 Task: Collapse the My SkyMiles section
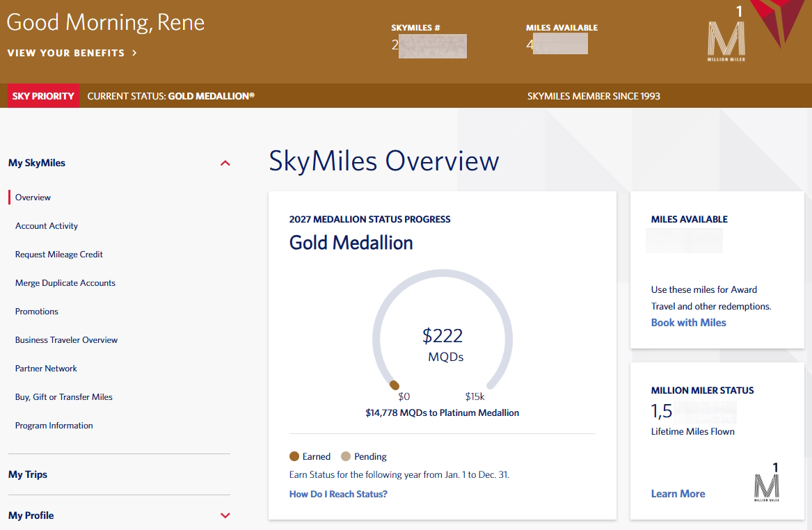click(225, 163)
